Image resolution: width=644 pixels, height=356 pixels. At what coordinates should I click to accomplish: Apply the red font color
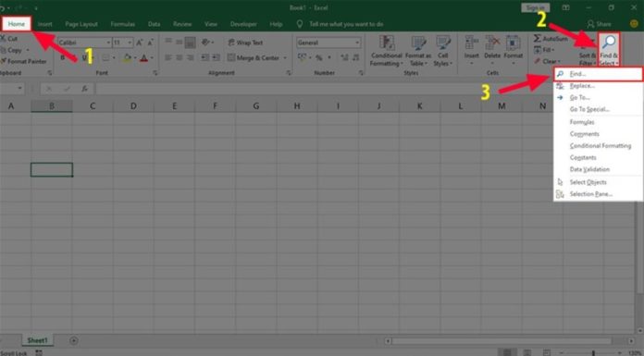click(143, 58)
